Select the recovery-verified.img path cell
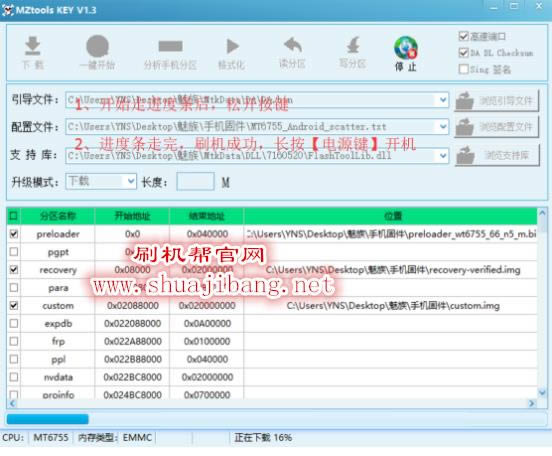 391,270
